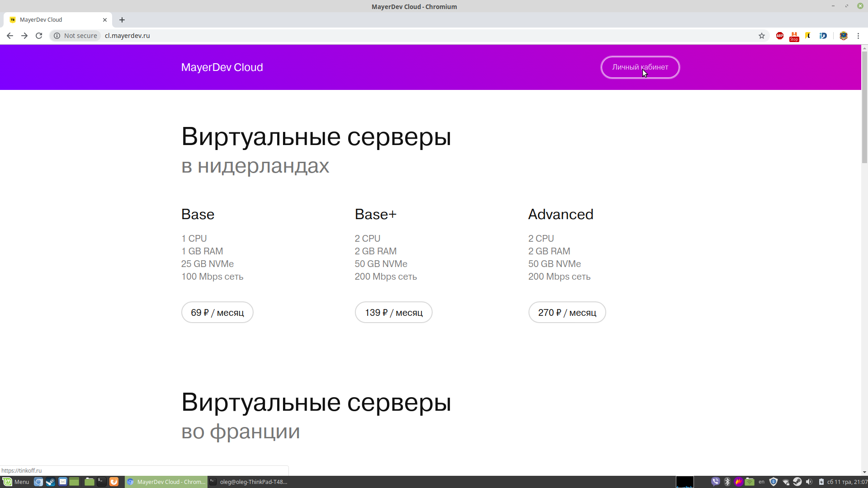This screenshot has height=488, width=868.
Task: Close the MayerDev Cloud tab
Action: [105, 20]
